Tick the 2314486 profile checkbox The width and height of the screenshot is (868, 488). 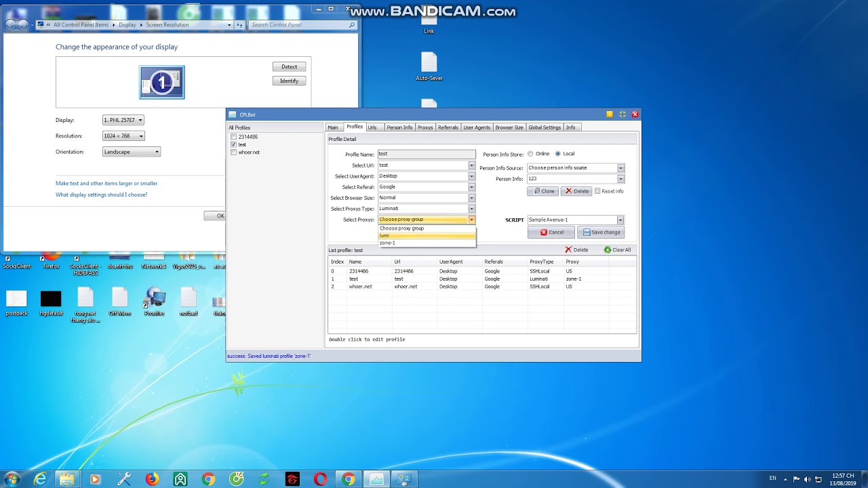point(233,137)
